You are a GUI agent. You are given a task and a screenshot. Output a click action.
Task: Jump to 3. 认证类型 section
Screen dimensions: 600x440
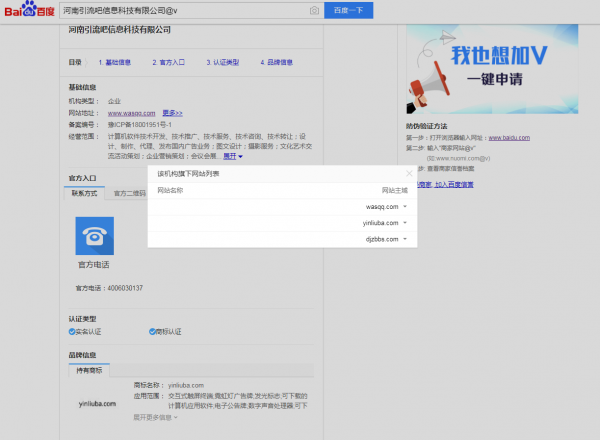click(x=223, y=62)
